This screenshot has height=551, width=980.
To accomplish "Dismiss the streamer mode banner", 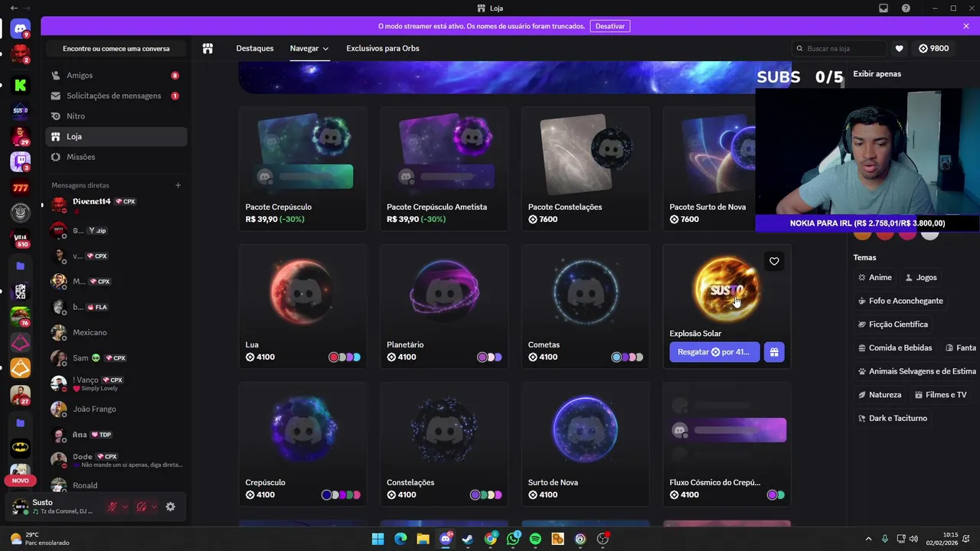I will [x=966, y=26].
